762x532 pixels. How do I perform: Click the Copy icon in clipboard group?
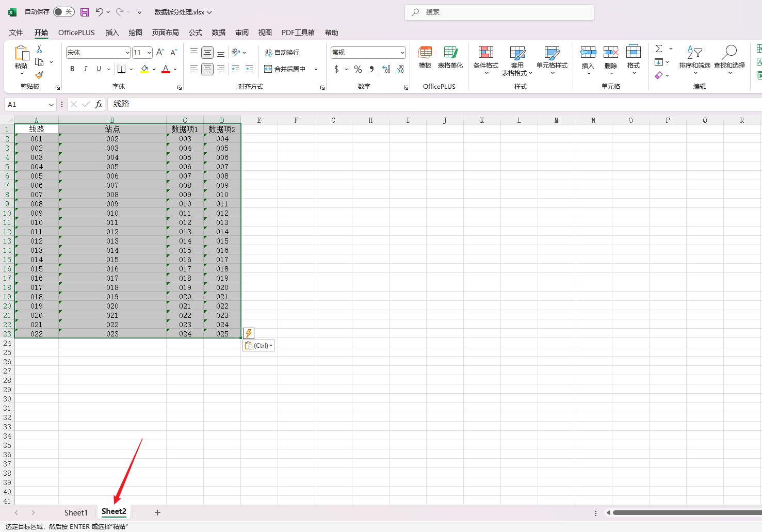pos(39,62)
